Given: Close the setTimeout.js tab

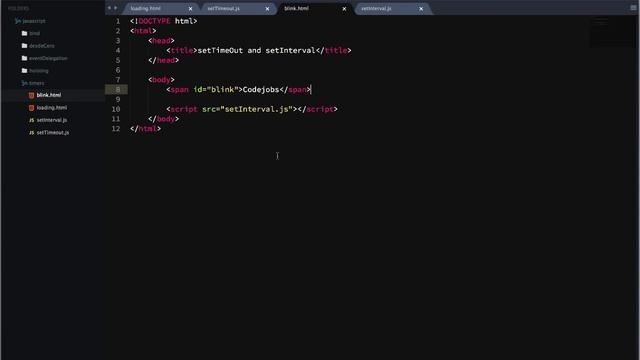Looking at the screenshot, I should 267,9.
